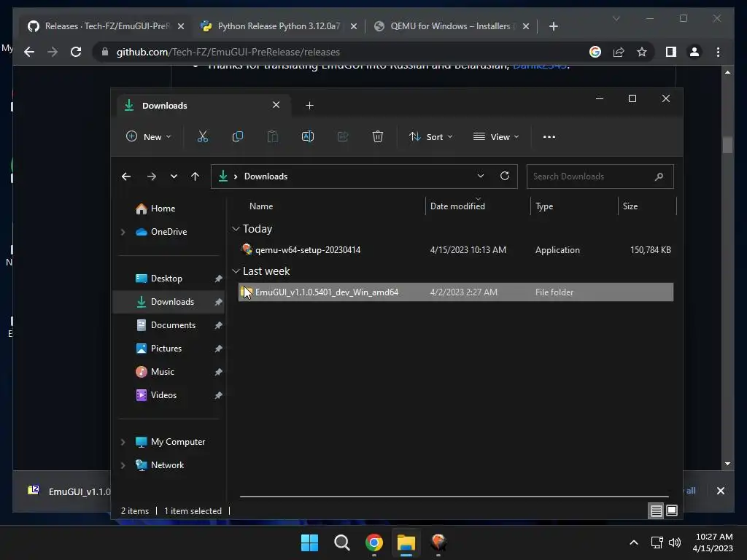Switch to large thumbnails view in status bar
Viewport: 747px width, 560px height.
click(x=672, y=510)
